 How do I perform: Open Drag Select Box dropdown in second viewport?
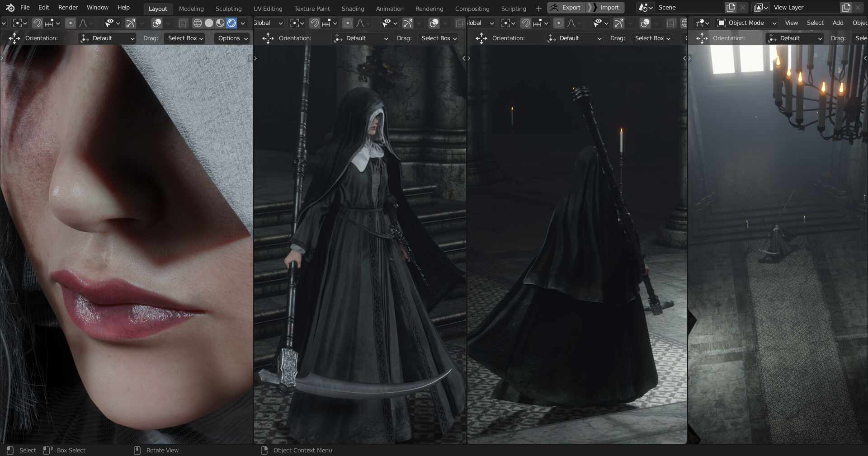click(x=438, y=38)
